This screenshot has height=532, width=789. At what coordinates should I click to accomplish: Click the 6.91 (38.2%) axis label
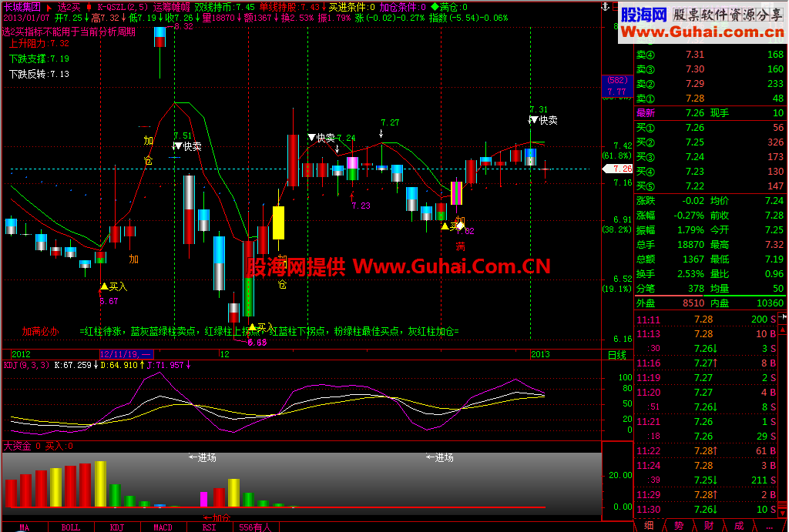617,225
